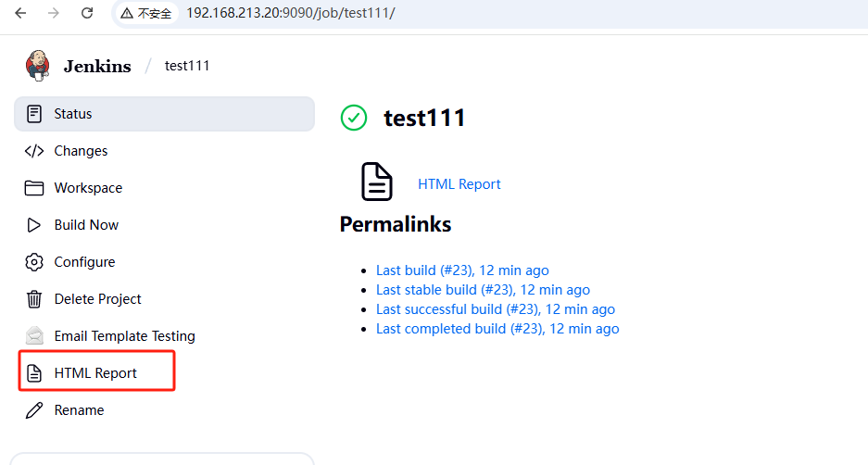
Task: Open the Last build (#23) permalink
Action: 462,270
